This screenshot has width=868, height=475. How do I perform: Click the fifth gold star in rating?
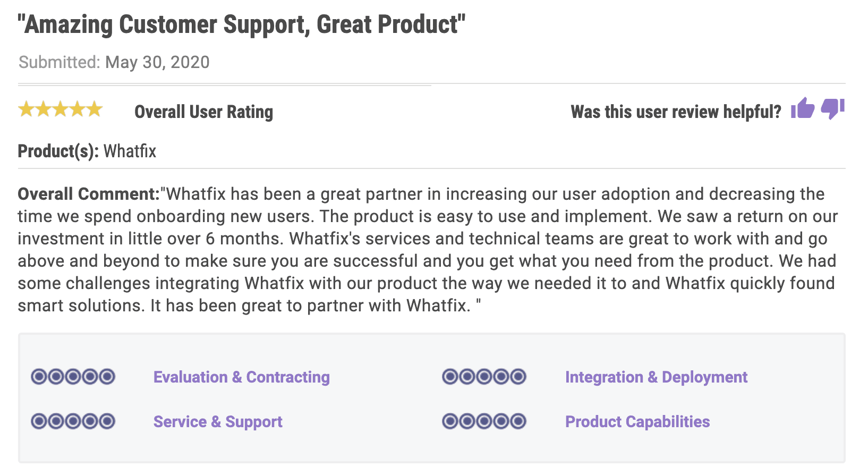click(x=95, y=109)
